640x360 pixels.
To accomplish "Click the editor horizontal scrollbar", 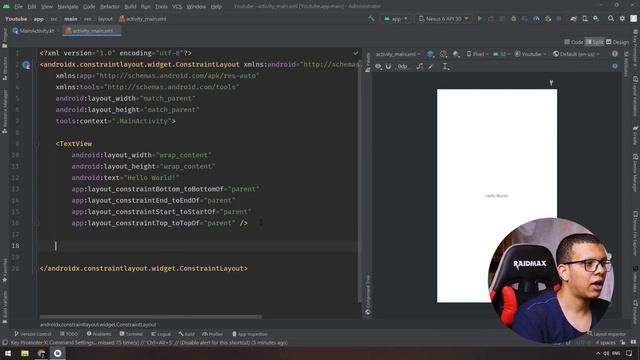I will pyautogui.click(x=151, y=316).
